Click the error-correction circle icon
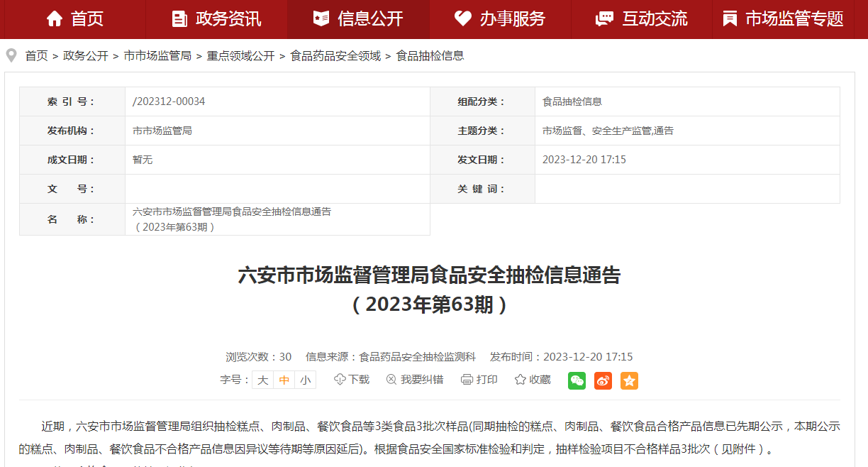 coord(391,380)
